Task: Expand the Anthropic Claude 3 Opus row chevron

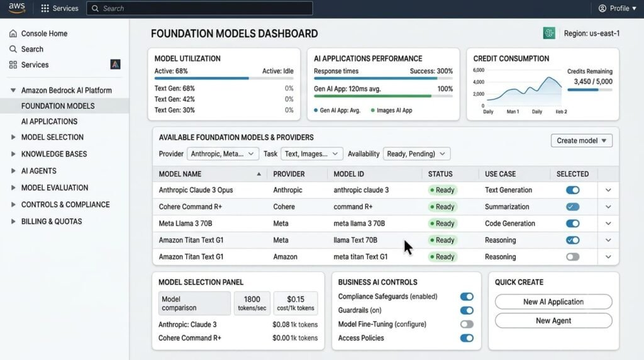Action: [x=608, y=190]
